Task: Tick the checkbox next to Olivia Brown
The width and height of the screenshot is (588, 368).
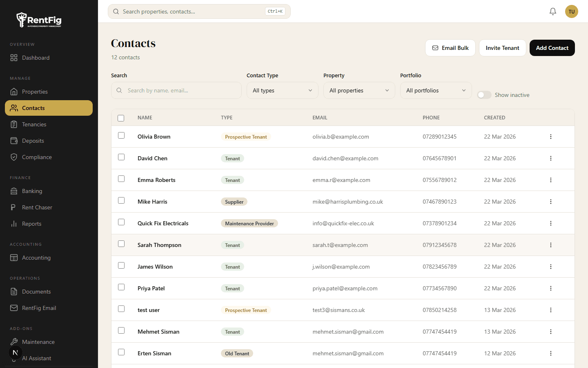Action: pyautogui.click(x=121, y=135)
